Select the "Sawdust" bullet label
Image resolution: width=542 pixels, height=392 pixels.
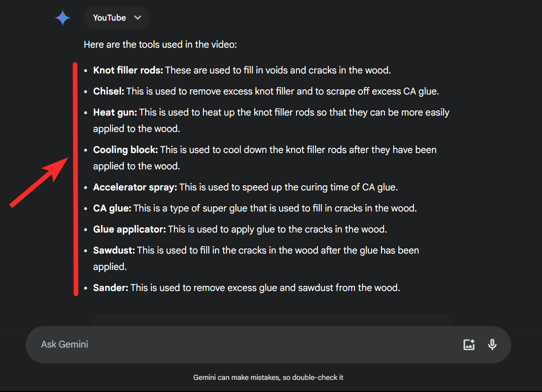114,250
